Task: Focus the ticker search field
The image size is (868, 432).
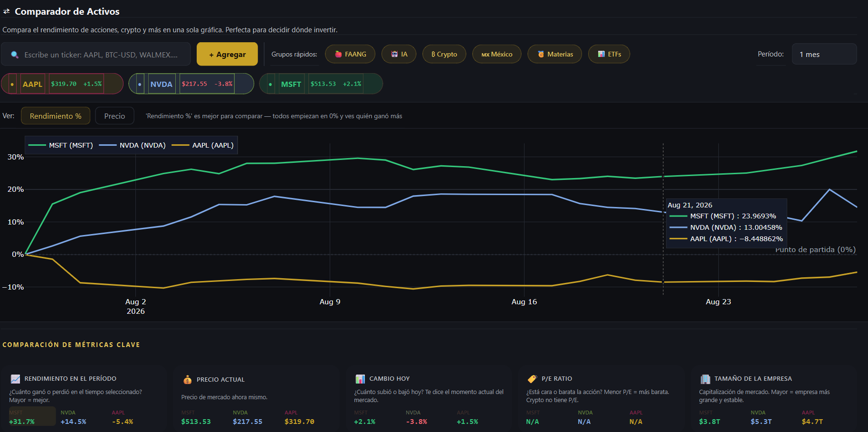Action: [96, 54]
